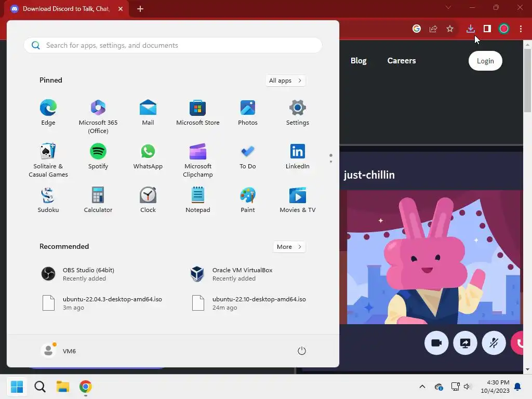Open the network icon in system tray

[455, 387]
